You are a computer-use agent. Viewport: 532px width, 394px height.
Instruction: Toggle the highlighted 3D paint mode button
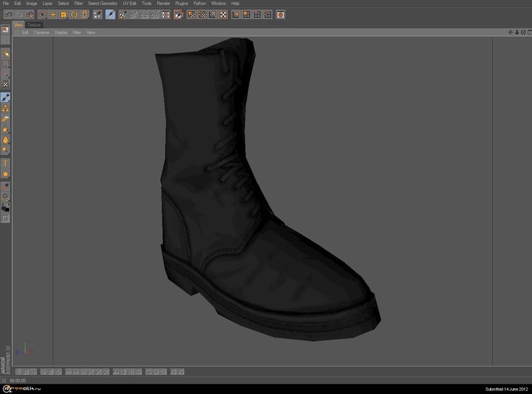[110, 15]
